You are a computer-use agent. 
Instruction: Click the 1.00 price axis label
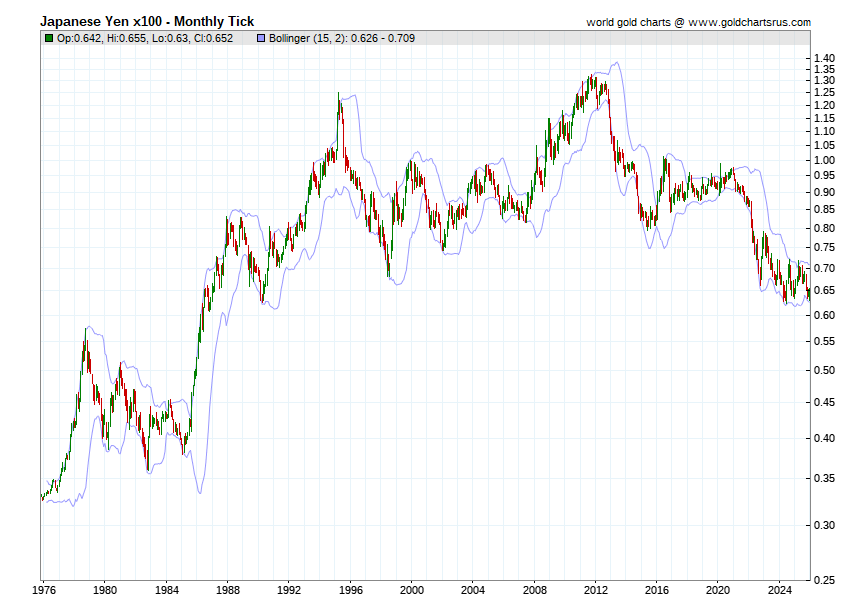[824, 160]
